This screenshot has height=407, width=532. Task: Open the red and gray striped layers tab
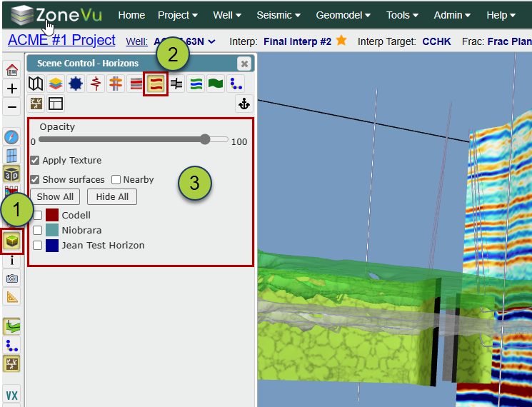click(136, 84)
